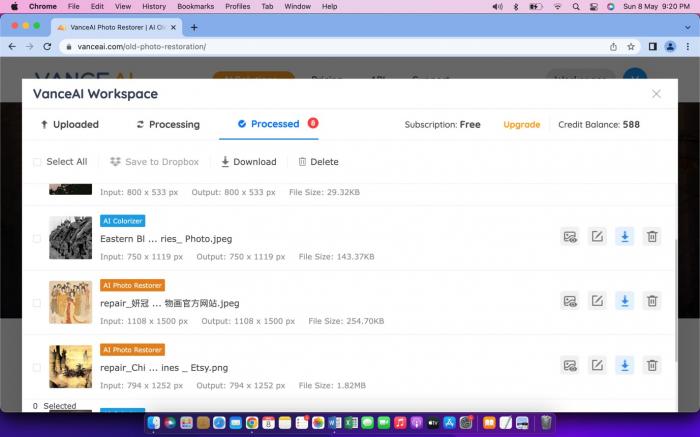Open the Chrome profile avatar
The image size is (700, 437).
[x=670, y=46]
